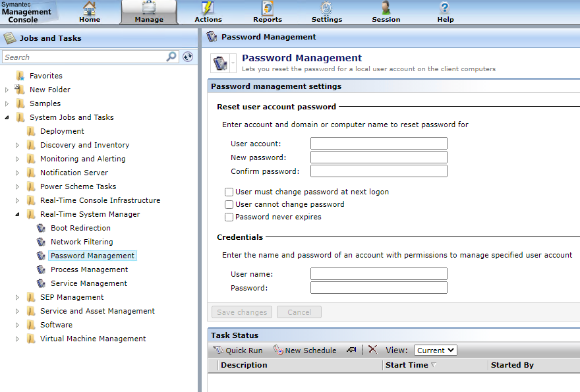Open the View Current dropdown
This screenshot has width=580, height=392.
(436, 350)
